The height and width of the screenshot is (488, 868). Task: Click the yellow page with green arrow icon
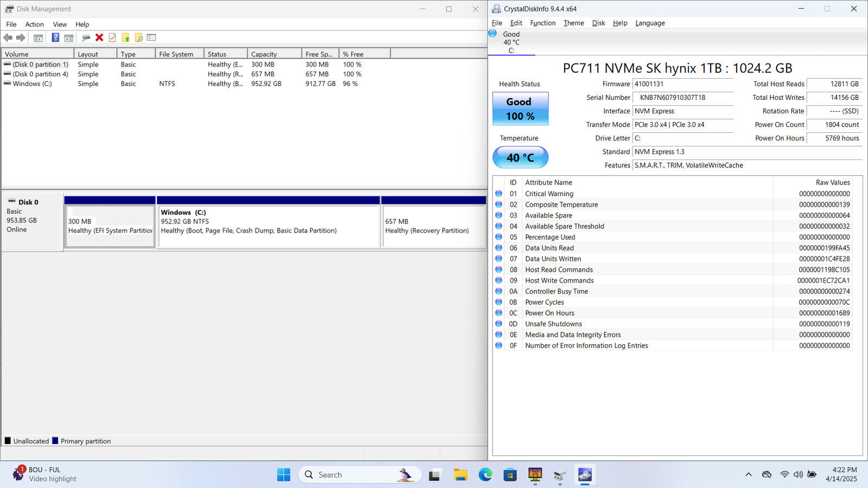[126, 38]
